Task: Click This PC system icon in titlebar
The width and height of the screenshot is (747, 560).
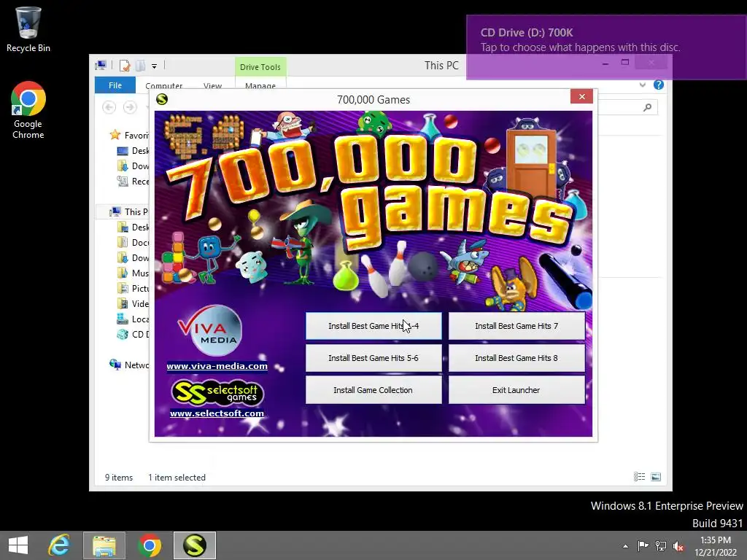Action: 101,65
